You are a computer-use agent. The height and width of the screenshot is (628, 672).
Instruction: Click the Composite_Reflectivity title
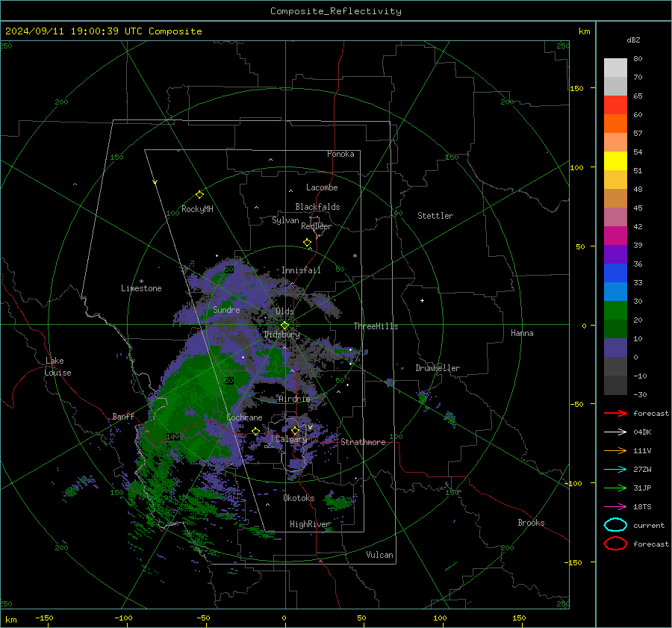[336, 11]
